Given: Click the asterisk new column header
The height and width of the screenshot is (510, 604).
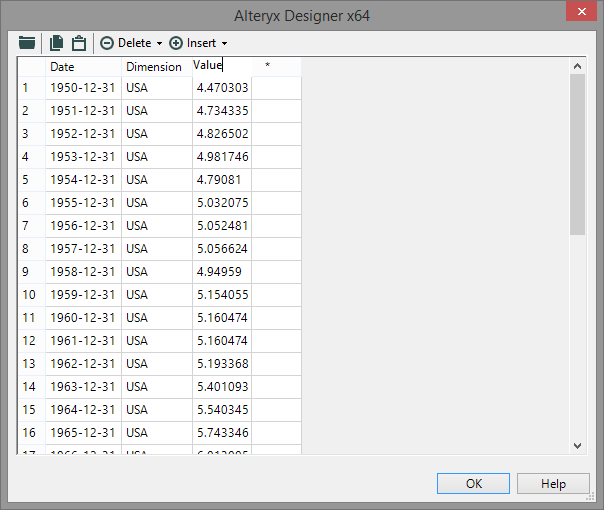Looking at the screenshot, I should pos(267,67).
